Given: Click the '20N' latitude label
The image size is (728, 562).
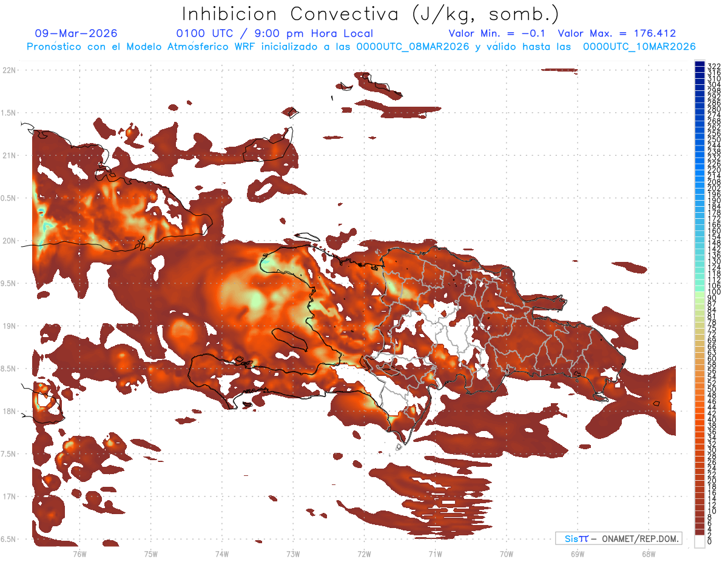Looking at the screenshot, I should coord(10,241).
